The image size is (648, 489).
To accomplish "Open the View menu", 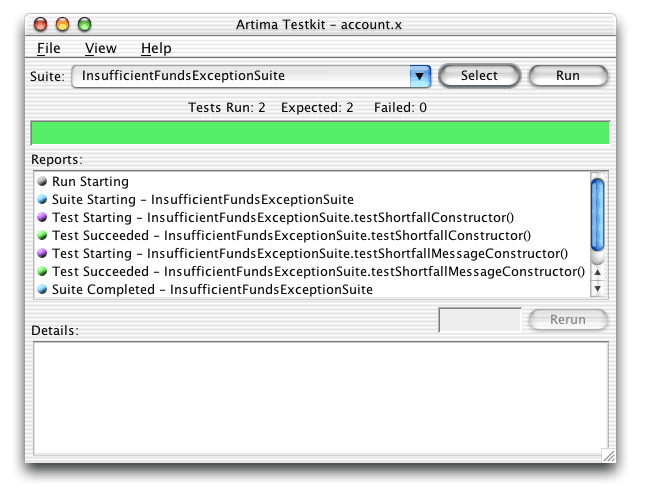I will click(x=101, y=48).
